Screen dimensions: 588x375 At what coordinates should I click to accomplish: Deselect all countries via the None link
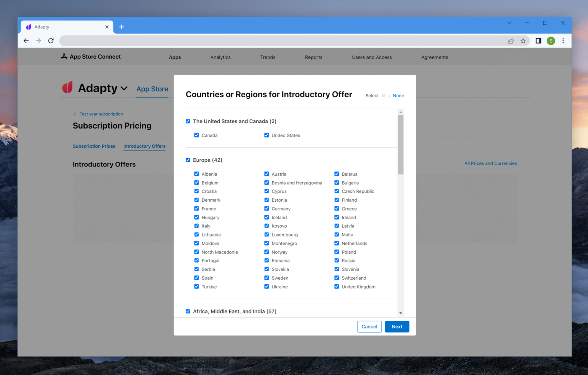pos(398,96)
